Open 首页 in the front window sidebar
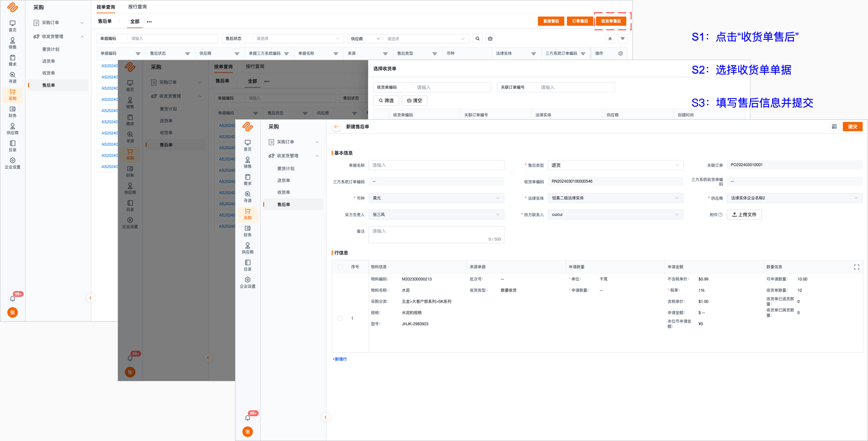 pos(248,145)
